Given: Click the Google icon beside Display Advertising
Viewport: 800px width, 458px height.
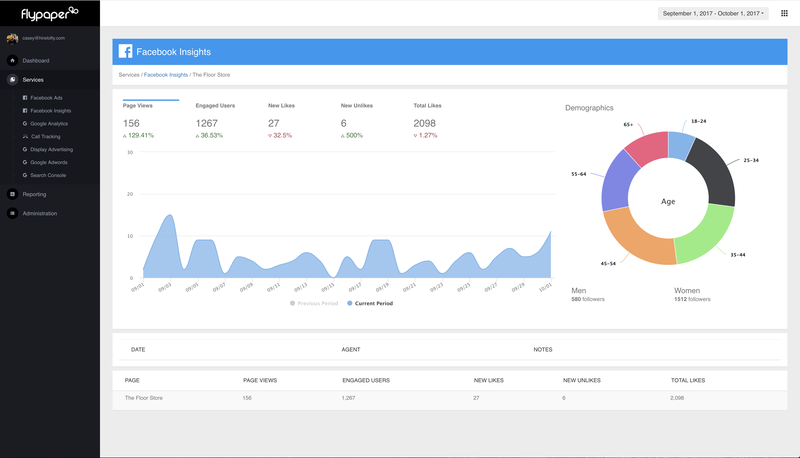Looking at the screenshot, I should pos(25,149).
